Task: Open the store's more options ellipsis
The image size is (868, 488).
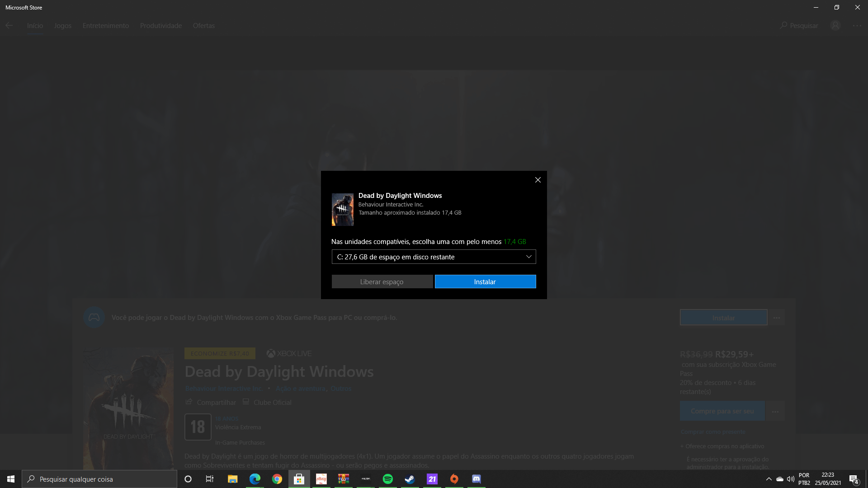Action: [x=857, y=26]
